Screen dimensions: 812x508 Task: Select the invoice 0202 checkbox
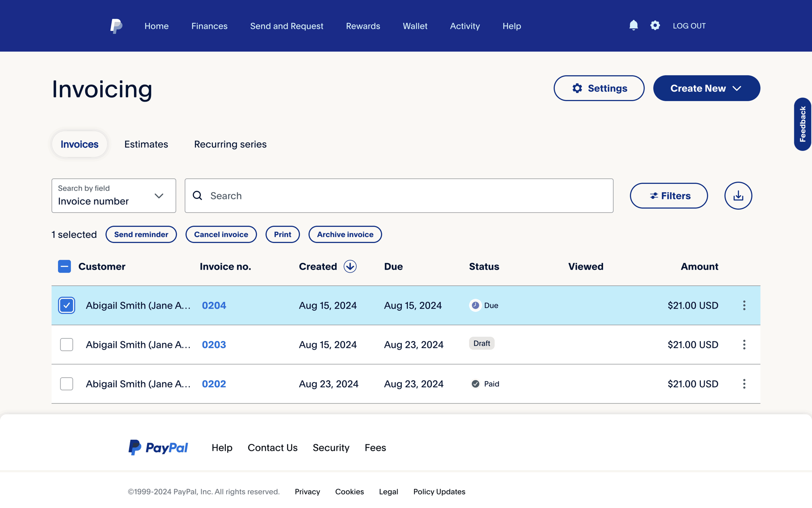66,384
